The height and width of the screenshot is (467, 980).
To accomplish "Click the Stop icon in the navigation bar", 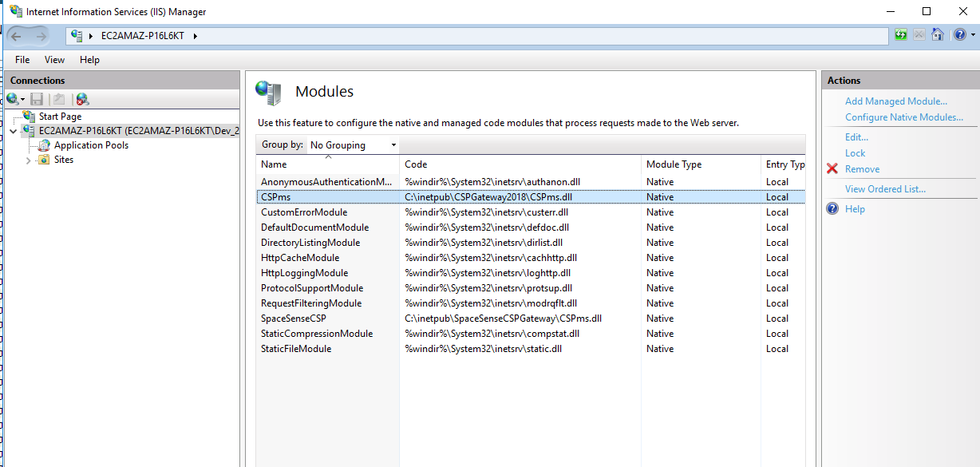I will (919, 35).
